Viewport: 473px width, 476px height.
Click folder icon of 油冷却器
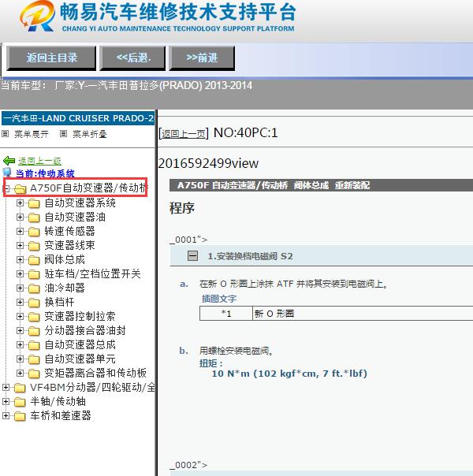[x=34, y=288]
